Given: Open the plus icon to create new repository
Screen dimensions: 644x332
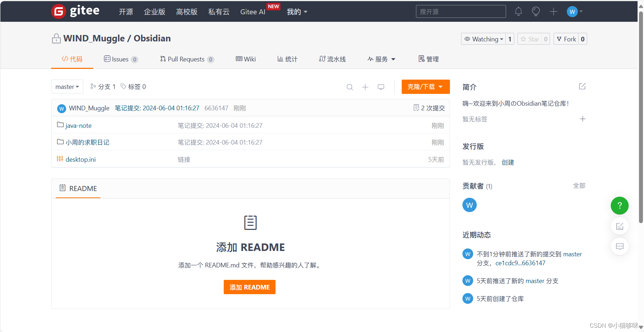Looking at the screenshot, I should [553, 11].
